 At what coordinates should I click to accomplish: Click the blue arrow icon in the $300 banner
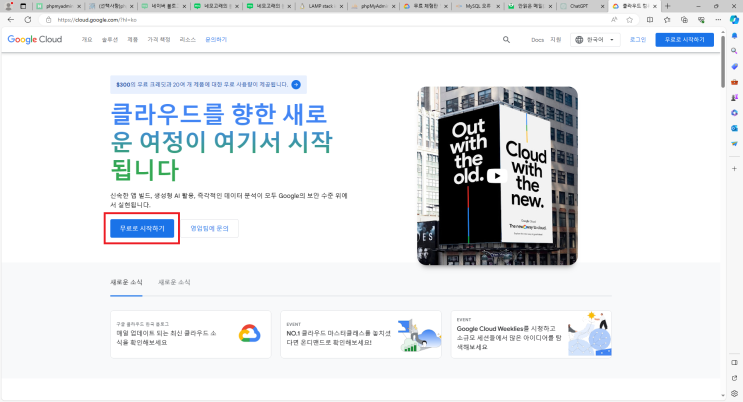click(x=296, y=84)
